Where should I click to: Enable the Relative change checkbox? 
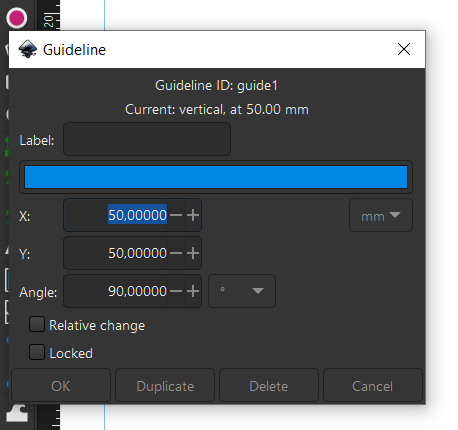pos(37,324)
